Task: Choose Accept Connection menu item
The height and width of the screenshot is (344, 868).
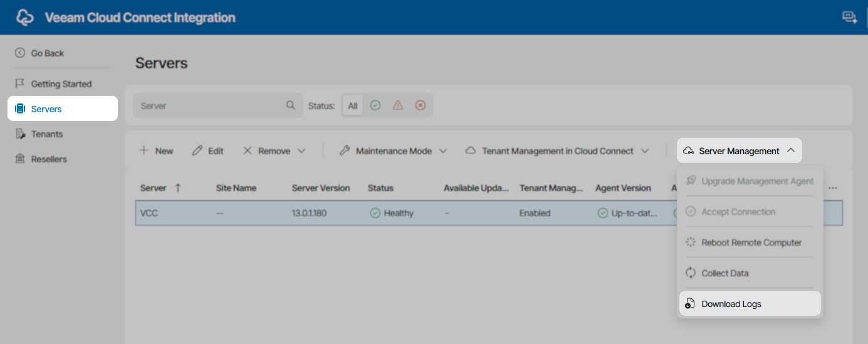Action: [x=750, y=212]
